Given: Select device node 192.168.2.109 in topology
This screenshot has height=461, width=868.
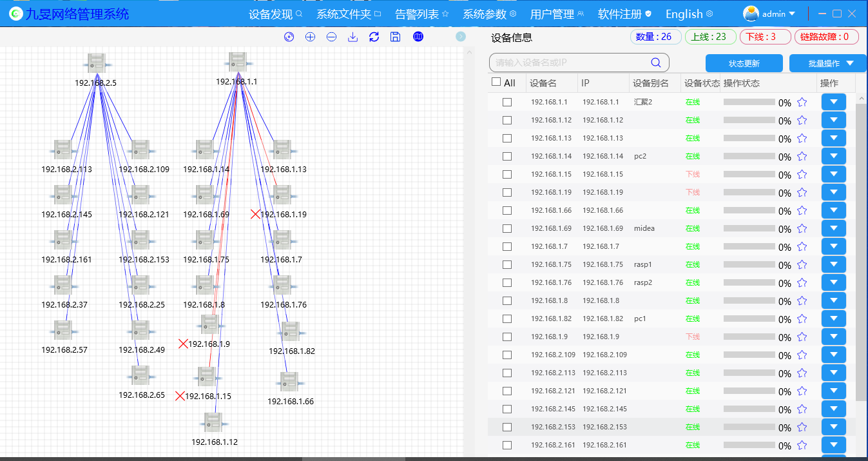Looking at the screenshot, I should click(140, 150).
